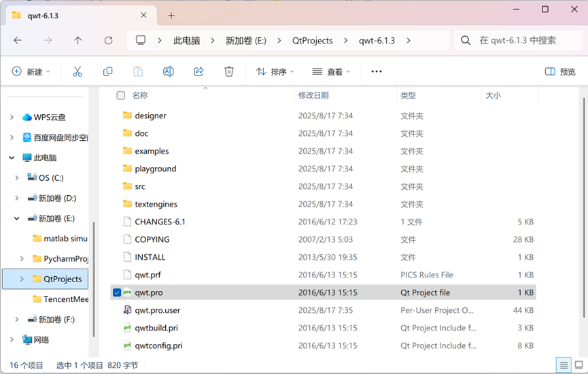
Task: Go back with the left arrow
Action: (x=18, y=40)
